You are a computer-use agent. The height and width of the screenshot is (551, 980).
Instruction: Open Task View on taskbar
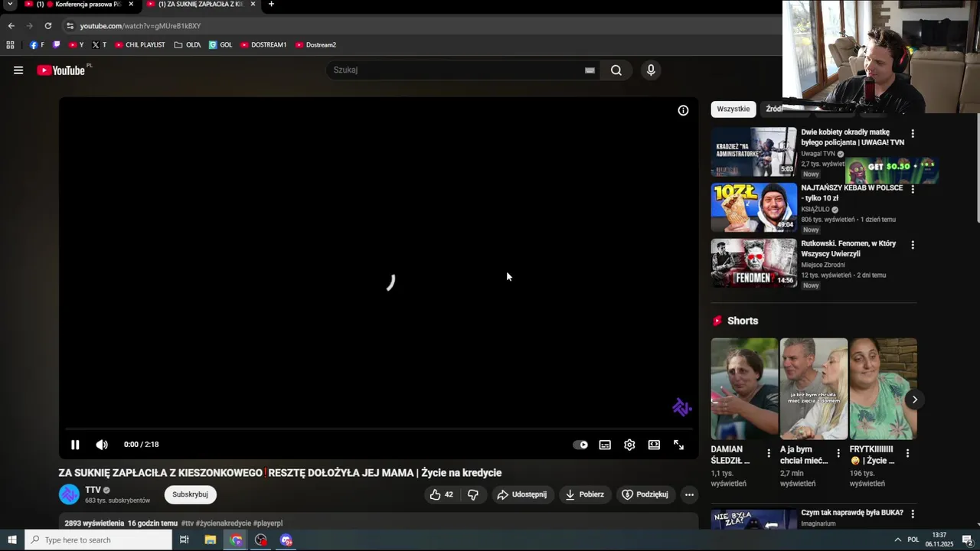[184, 540]
